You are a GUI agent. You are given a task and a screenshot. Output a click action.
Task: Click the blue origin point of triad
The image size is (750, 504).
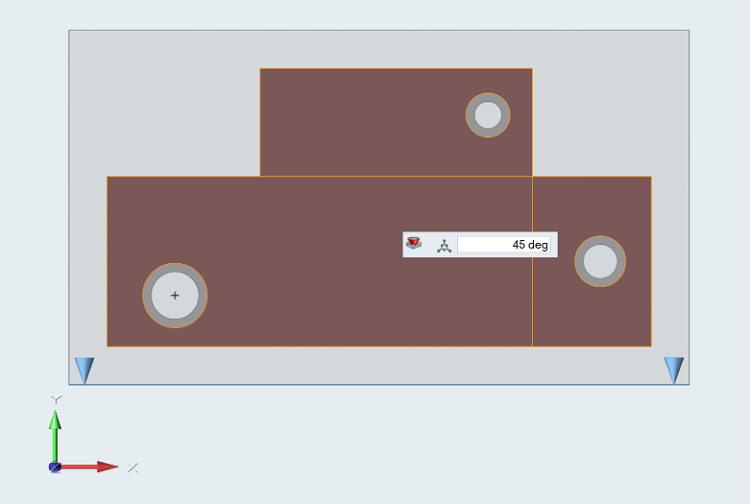coord(55,467)
